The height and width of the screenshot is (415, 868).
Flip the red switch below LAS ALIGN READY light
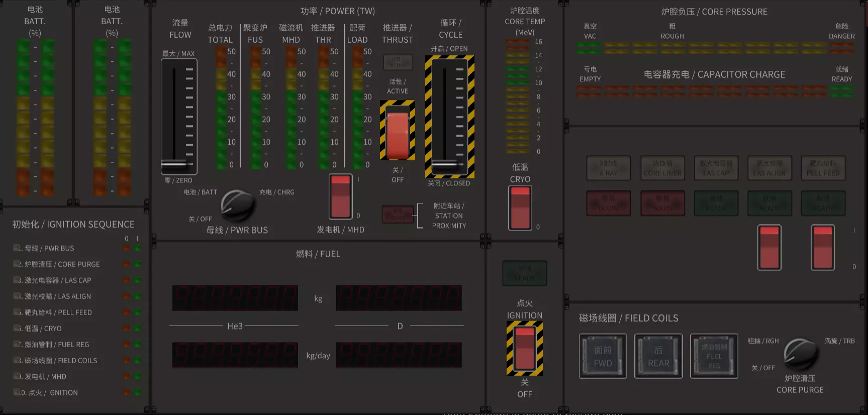coord(769,247)
